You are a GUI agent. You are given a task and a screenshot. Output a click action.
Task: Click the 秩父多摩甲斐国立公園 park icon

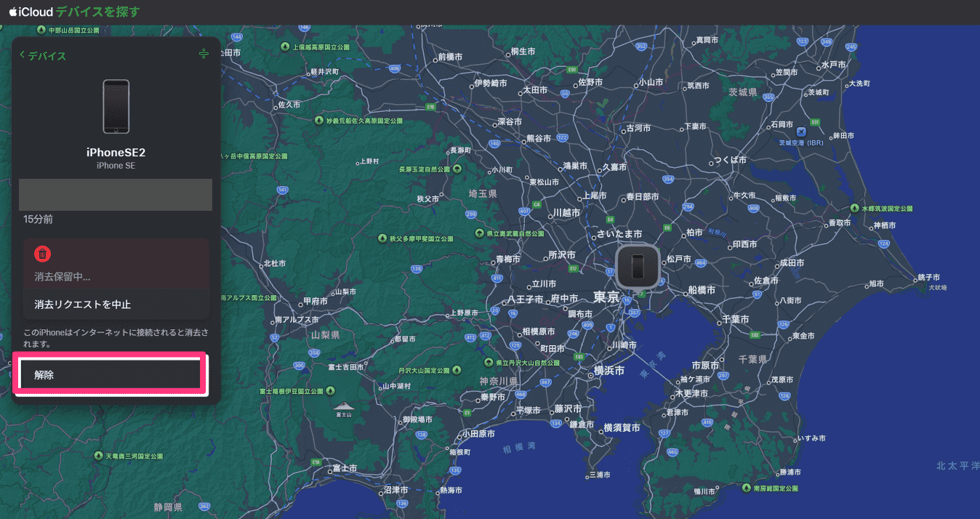point(382,238)
